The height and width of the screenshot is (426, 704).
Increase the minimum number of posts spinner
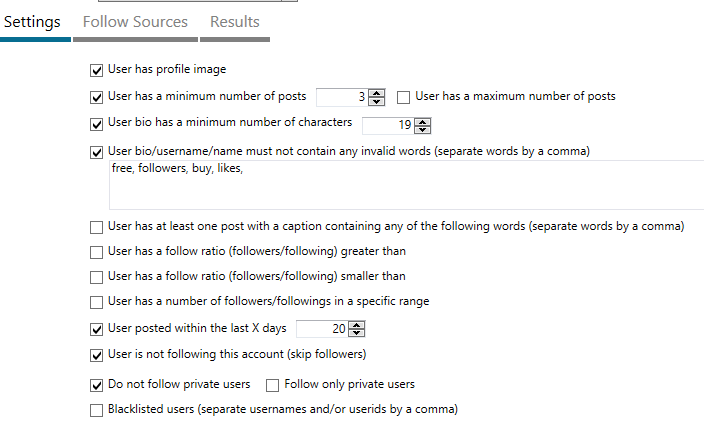(376, 93)
